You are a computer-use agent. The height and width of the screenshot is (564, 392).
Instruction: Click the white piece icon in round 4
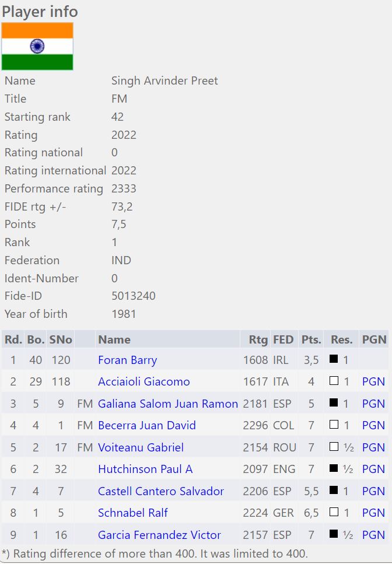pos(334,425)
